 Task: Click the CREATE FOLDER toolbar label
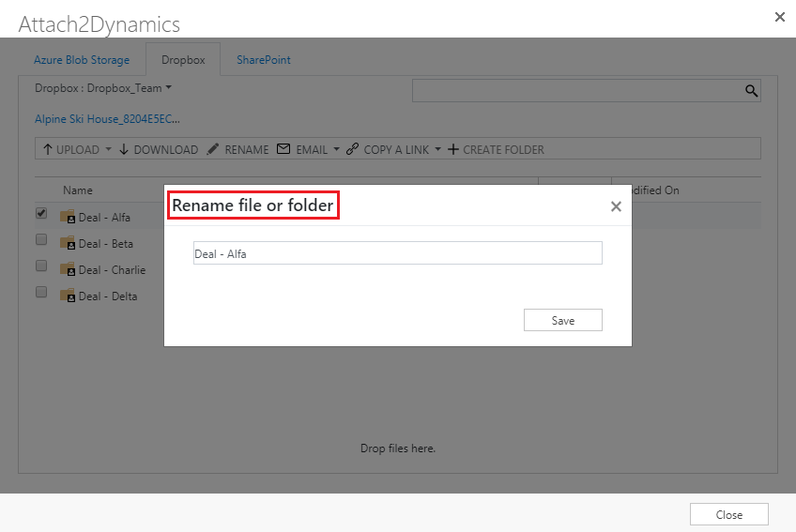(503, 150)
